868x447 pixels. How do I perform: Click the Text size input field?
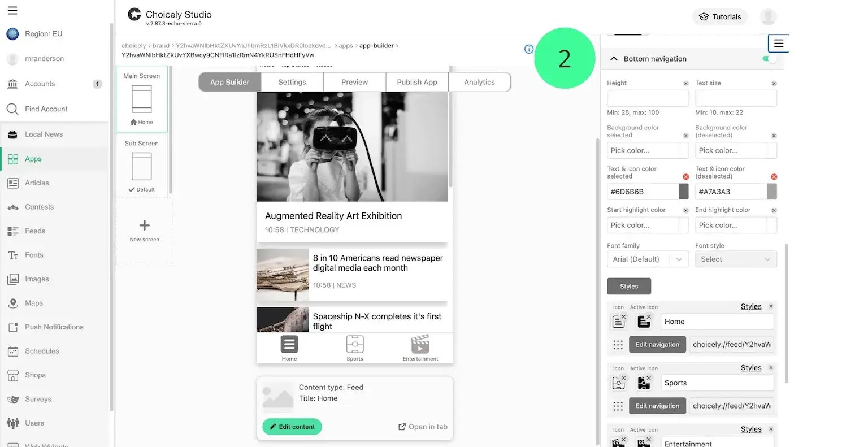(736, 98)
